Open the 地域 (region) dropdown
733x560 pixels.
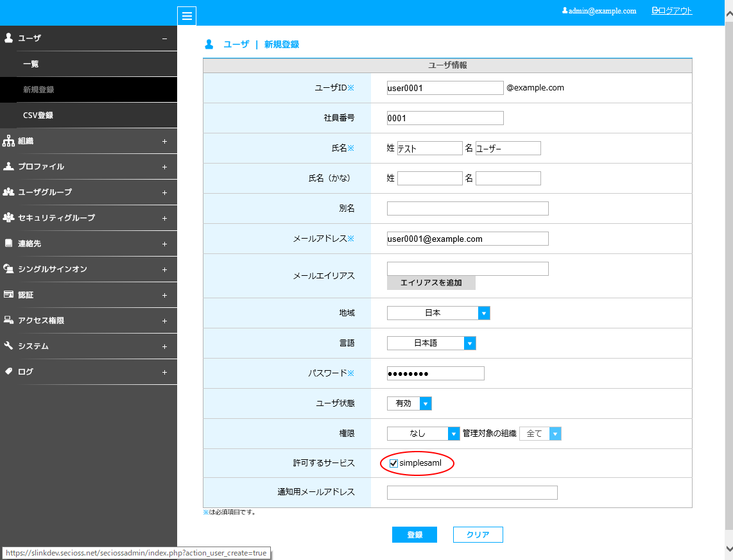(x=485, y=312)
